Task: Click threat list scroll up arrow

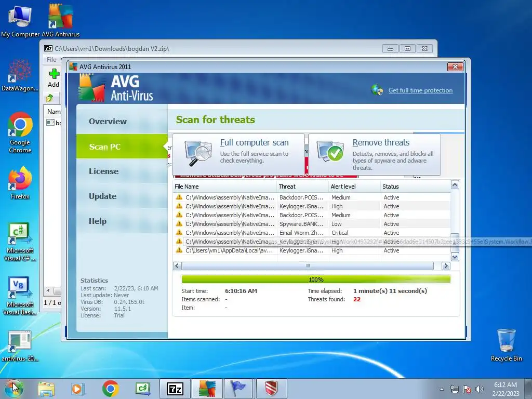Action: tap(455, 185)
